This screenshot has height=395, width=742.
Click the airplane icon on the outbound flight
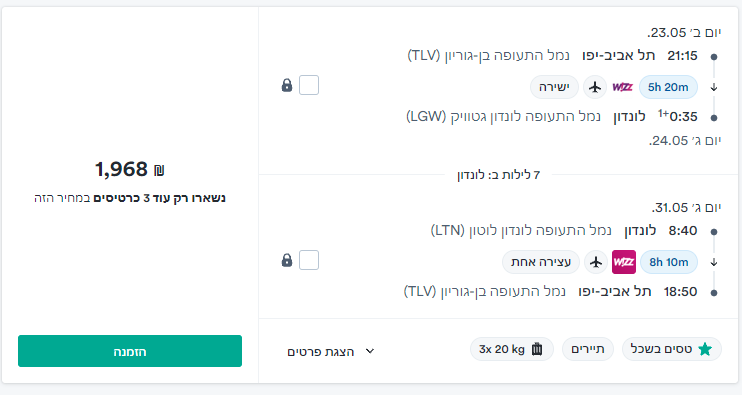(x=595, y=87)
